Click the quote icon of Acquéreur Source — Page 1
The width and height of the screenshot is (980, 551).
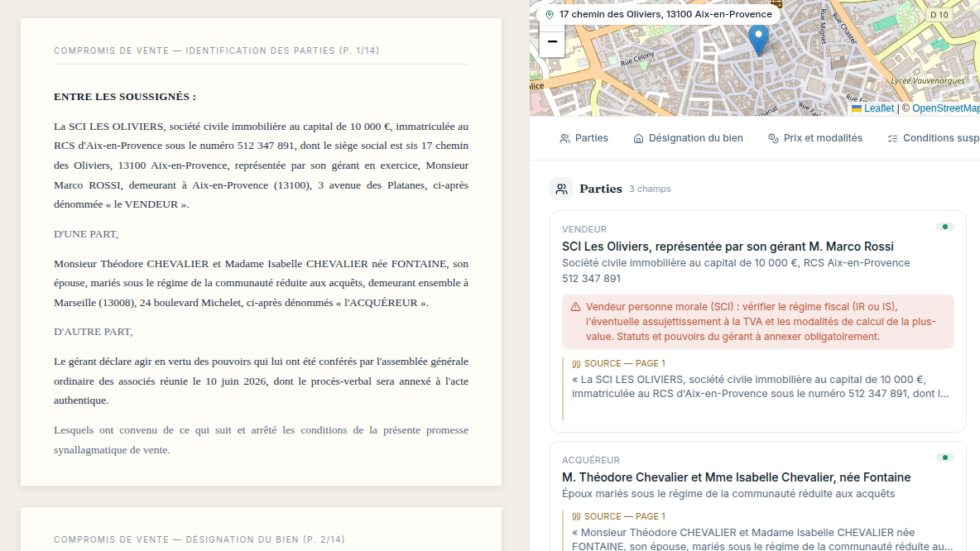pos(576,516)
